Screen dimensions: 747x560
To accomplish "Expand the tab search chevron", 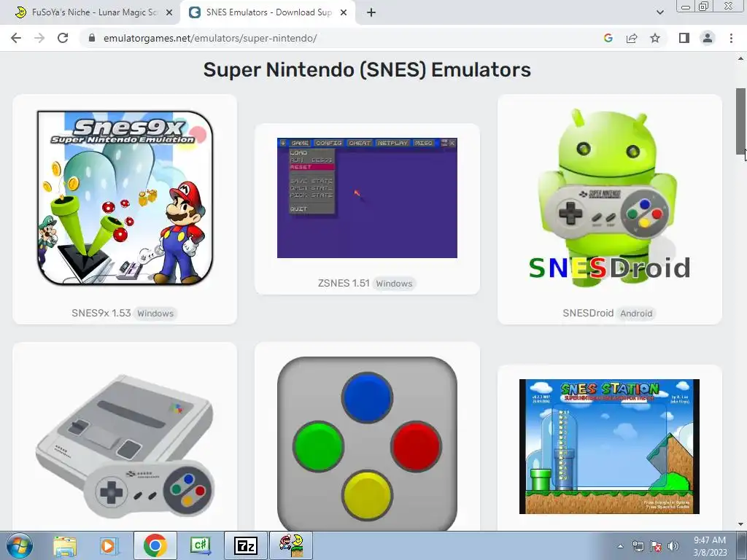I will [x=659, y=13].
